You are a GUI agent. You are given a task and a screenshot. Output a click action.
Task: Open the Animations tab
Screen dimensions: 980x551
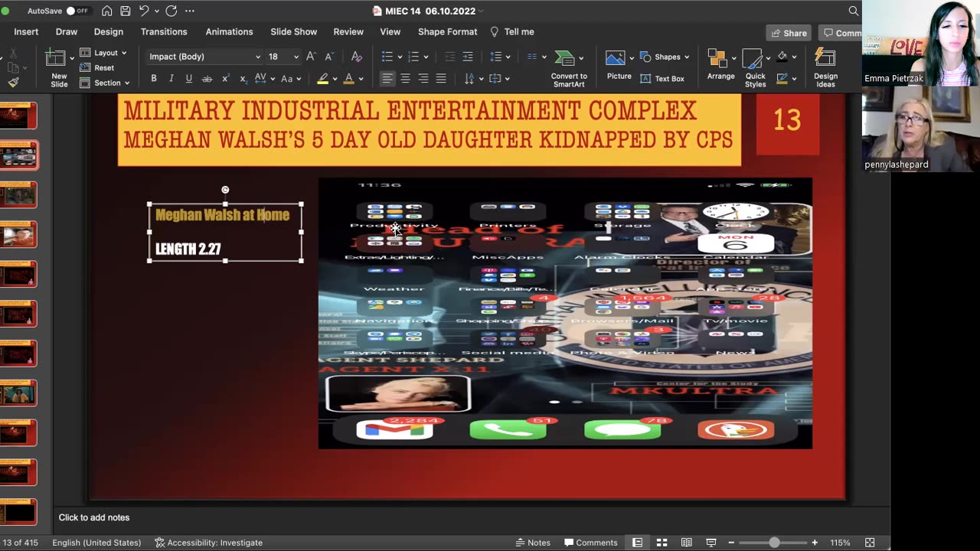(229, 32)
